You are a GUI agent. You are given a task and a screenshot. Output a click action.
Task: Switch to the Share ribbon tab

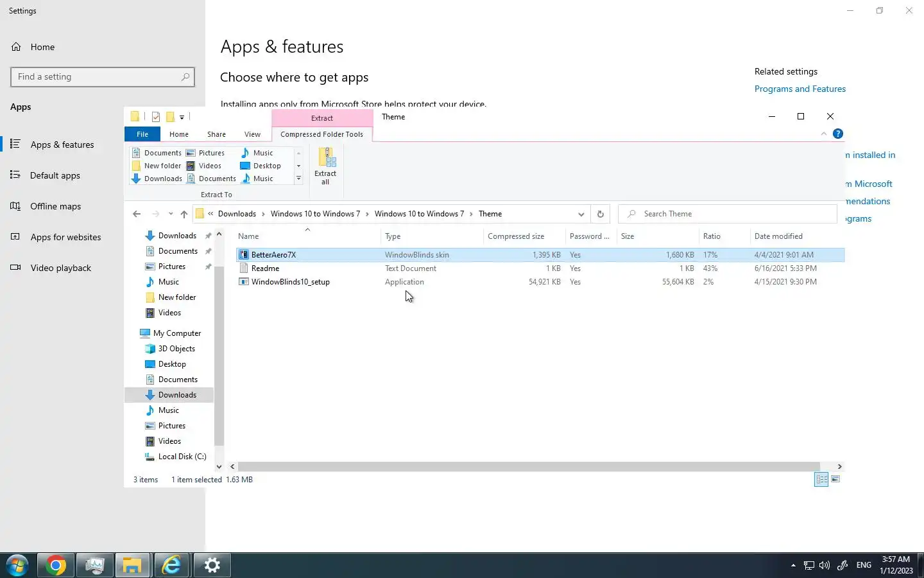coord(216,134)
